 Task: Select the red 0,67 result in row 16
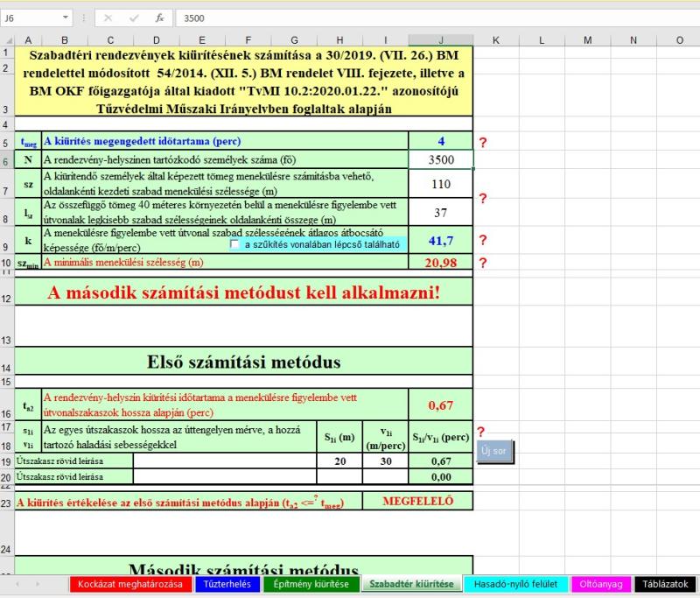pyautogui.click(x=441, y=405)
